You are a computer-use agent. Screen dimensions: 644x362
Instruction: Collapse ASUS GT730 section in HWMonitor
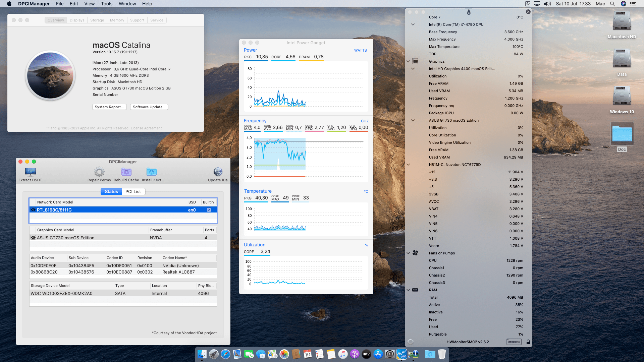(413, 120)
